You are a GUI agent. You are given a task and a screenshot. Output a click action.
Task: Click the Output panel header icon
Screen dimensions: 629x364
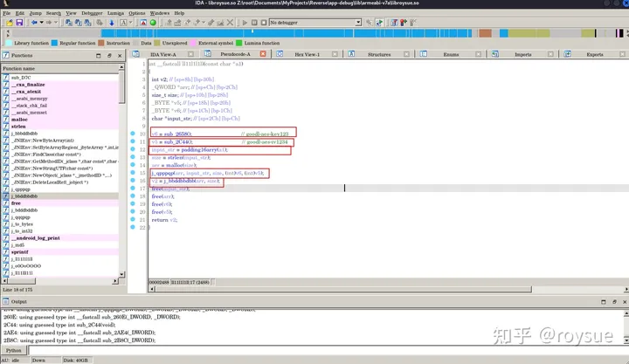click(x=5, y=301)
